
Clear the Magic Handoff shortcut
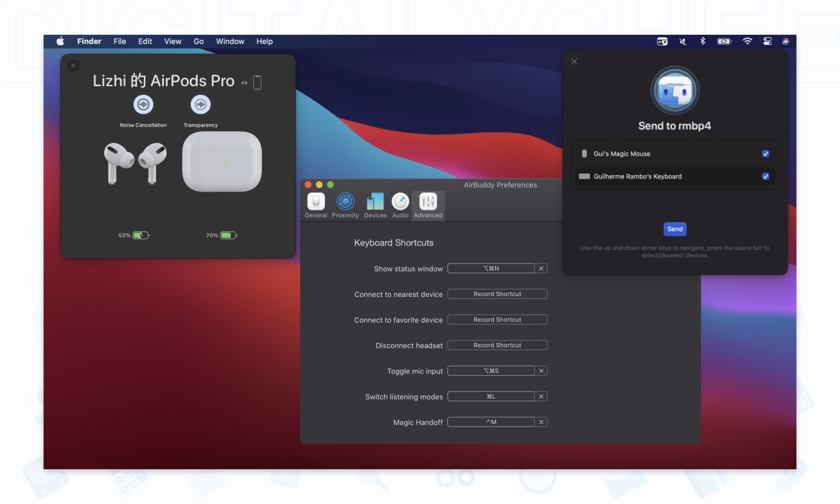tap(541, 422)
